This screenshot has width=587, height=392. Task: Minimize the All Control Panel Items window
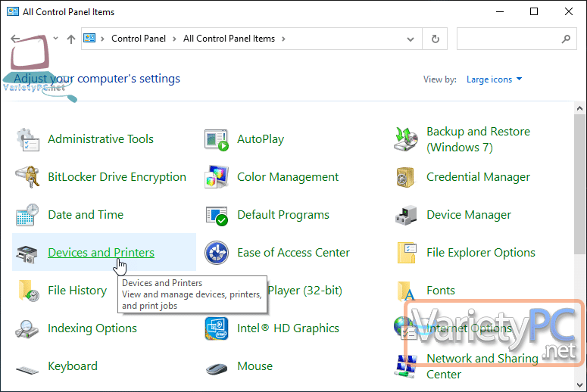coord(500,11)
